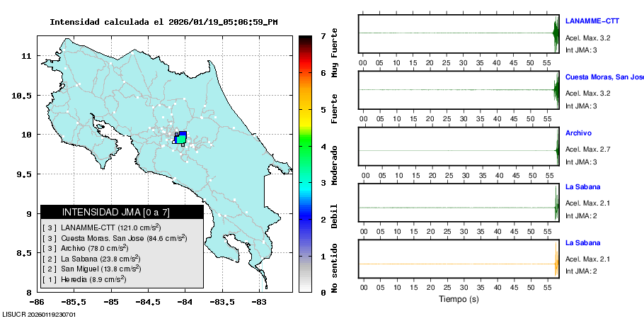Click the Cuesta Moras, San Jose station title
Viewport: 644px width, 326px height.
(604, 77)
